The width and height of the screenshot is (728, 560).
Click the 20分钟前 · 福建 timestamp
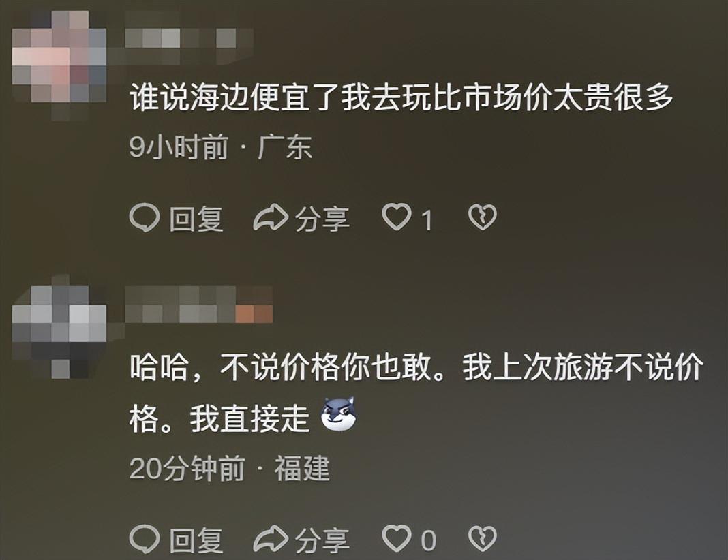(229, 469)
